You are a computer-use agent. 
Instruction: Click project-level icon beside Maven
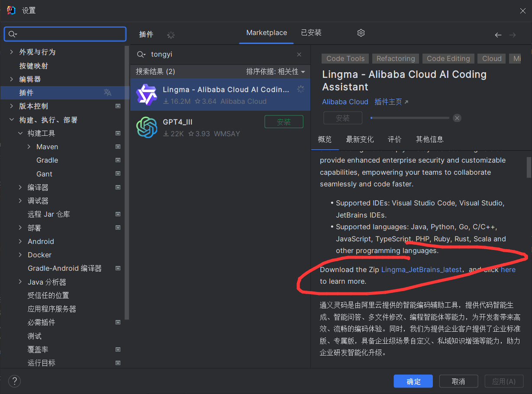point(118,147)
